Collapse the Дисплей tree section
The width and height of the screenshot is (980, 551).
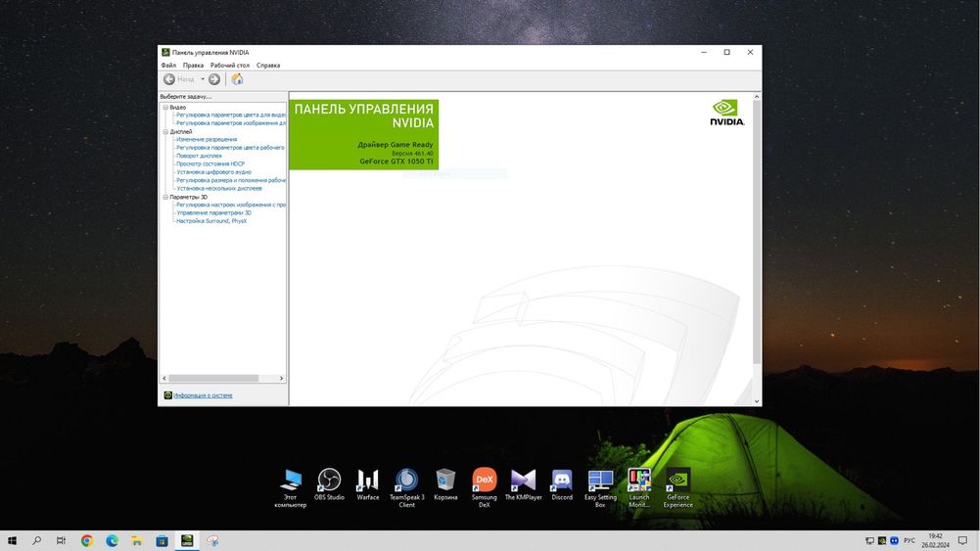point(165,132)
